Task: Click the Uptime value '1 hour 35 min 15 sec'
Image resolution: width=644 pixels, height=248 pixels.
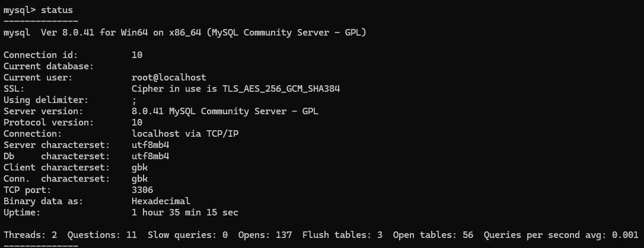Action: coord(184,212)
